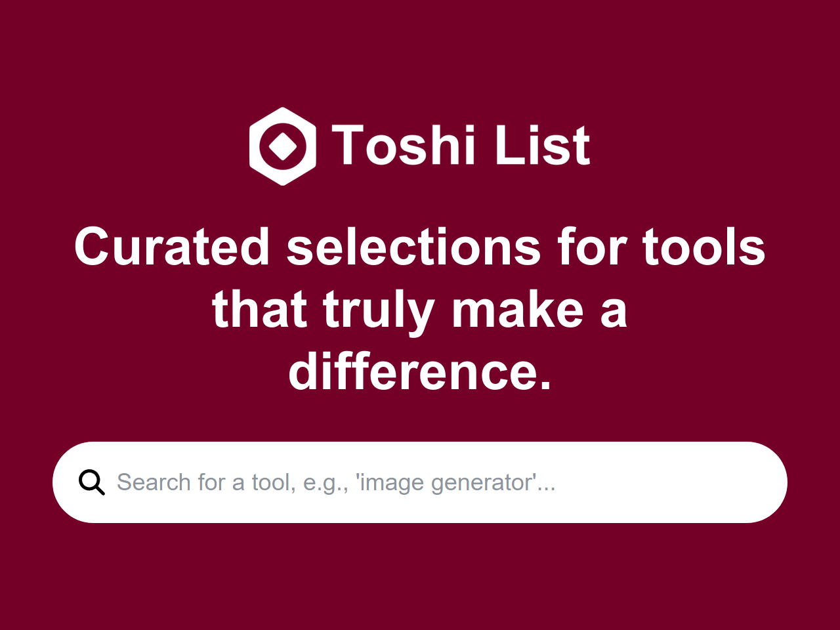840x630 pixels.
Task: Click the headline 'Curated selections for tools'
Action: coord(420,248)
